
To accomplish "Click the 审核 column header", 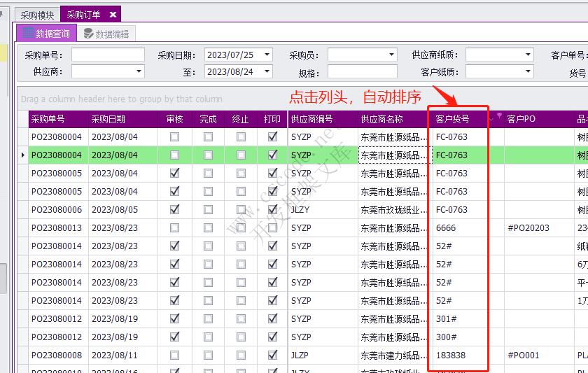I will tap(174, 119).
